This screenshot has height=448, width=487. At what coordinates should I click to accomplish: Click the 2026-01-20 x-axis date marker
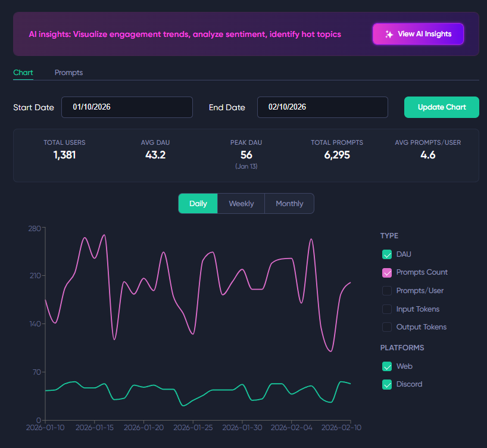point(144,428)
